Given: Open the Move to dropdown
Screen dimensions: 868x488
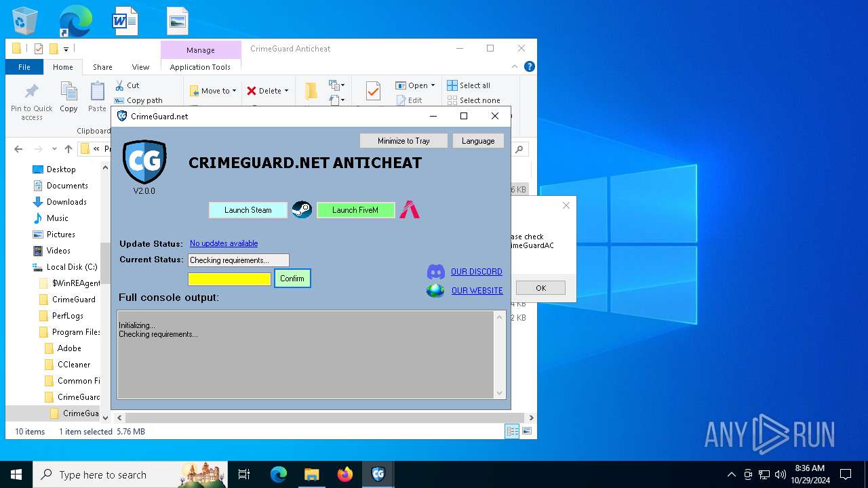Looking at the screenshot, I should point(213,91).
